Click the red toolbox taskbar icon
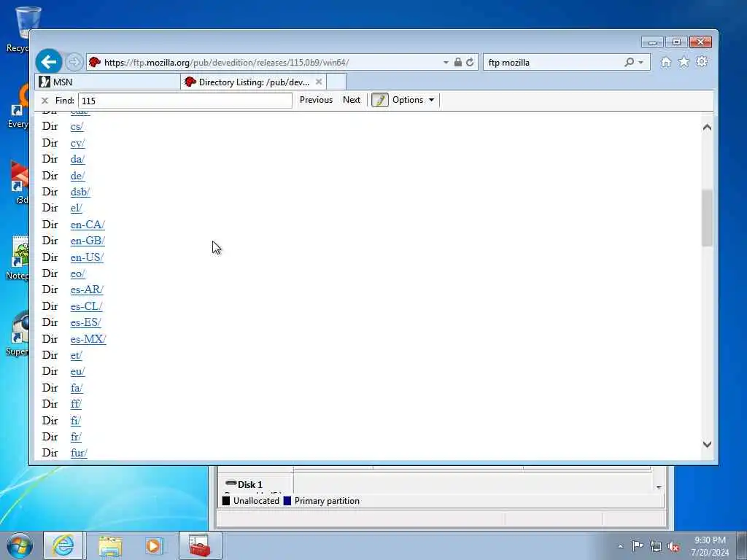The width and height of the screenshot is (747, 560). click(x=200, y=545)
